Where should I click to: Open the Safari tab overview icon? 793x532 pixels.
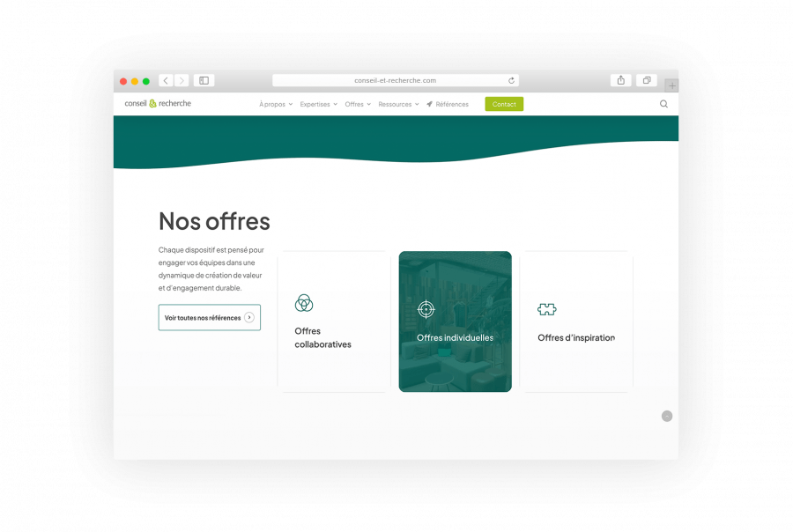[x=647, y=80]
